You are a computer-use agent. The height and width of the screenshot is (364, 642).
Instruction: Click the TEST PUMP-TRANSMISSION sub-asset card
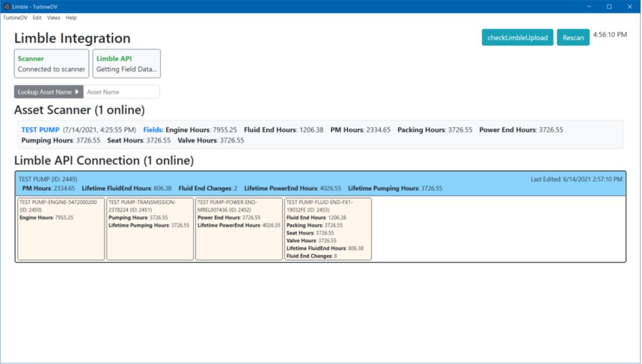tap(149, 229)
